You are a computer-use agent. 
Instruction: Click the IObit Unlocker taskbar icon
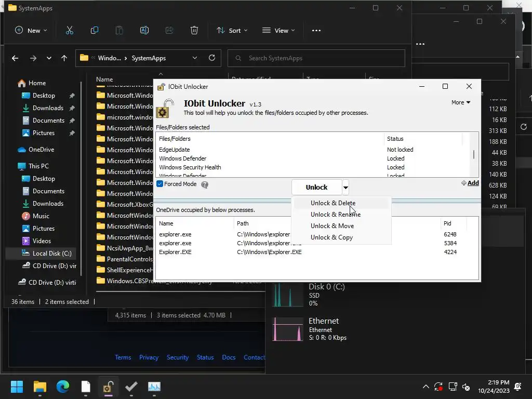pyautogui.click(x=108, y=387)
